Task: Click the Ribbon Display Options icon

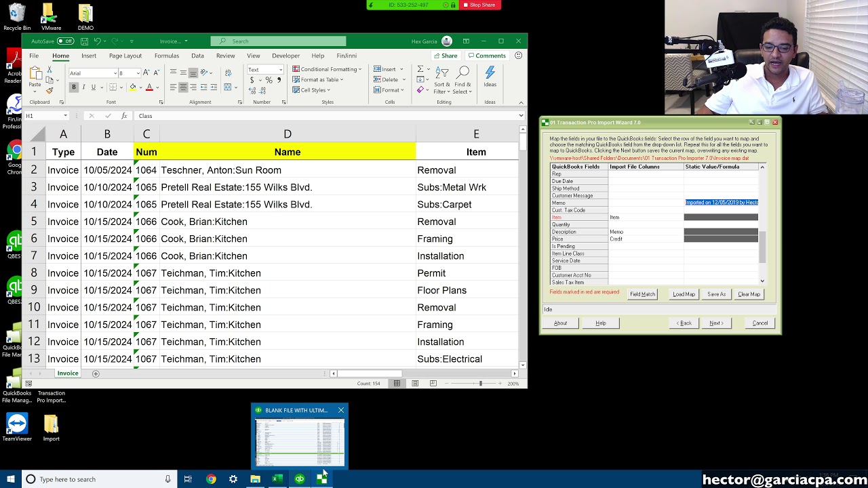Action: pyautogui.click(x=466, y=41)
